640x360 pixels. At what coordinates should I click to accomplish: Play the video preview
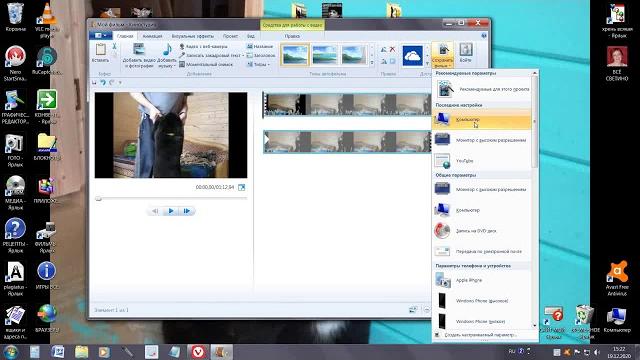171,211
